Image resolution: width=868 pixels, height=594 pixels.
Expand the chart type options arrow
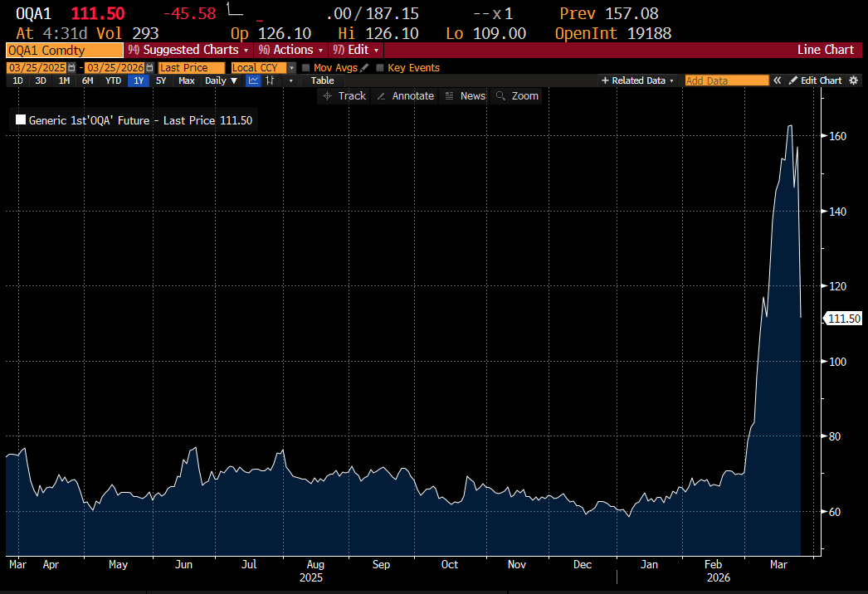coord(291,80)
